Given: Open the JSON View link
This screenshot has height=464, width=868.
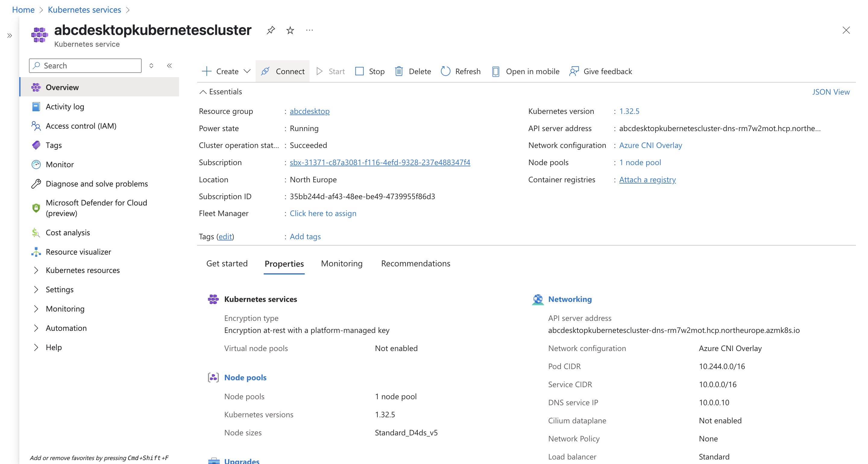Looking at the screenshot, I should [x=830, y=92].
